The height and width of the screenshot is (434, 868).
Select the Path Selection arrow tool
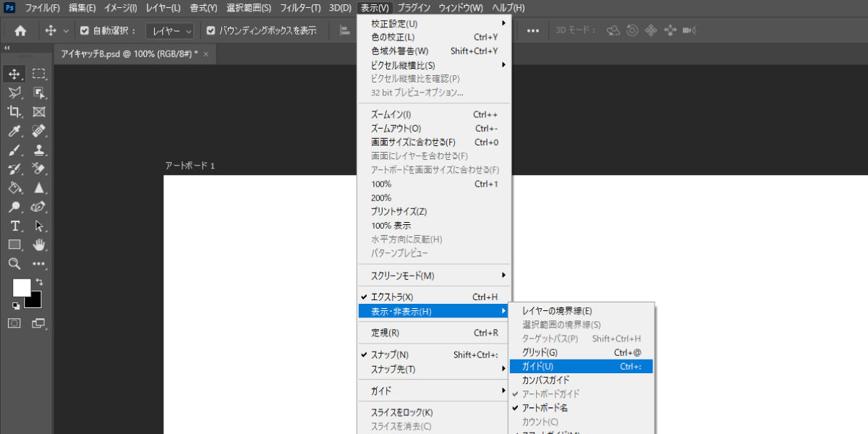click(39, 226)
